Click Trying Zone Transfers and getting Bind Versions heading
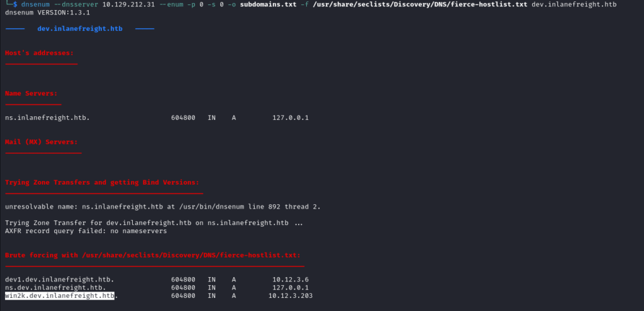This screenshot has height=311, width=644. point(103,182)
